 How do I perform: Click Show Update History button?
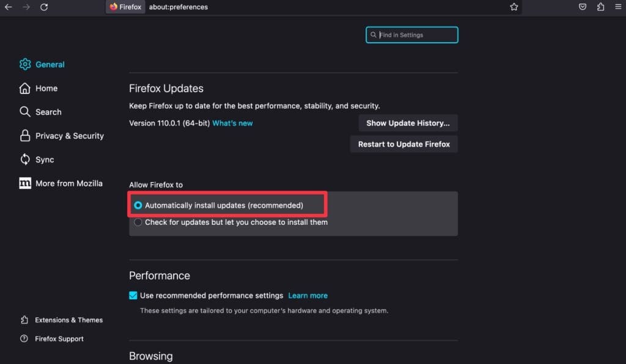click(408, 123)
